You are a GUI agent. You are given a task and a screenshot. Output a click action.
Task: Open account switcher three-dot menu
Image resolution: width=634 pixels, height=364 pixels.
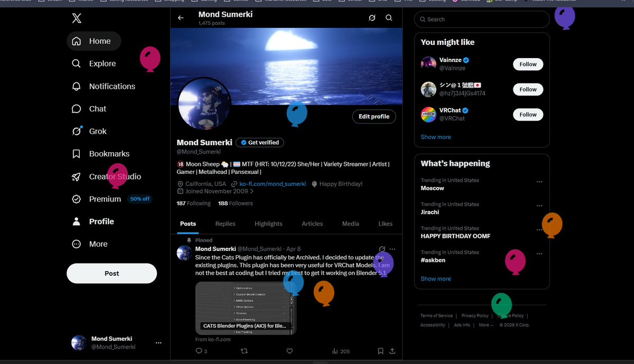(x=159, y=342)
